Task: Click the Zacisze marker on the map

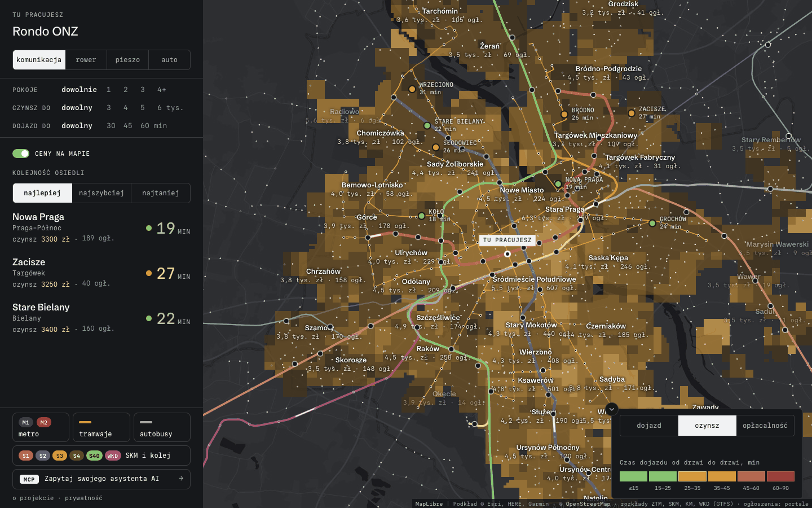Action: 632,113
